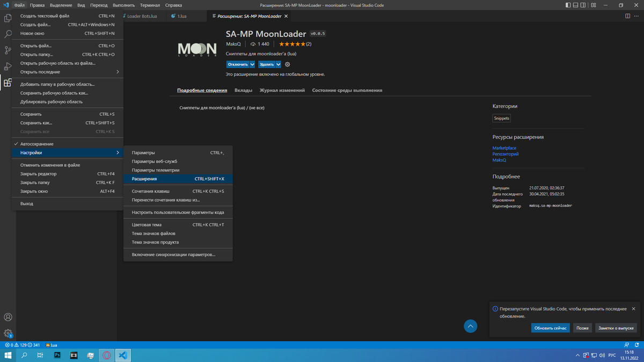Open the Журнал изменений tab
Screen dimensions: 644x362
point(282,91)
